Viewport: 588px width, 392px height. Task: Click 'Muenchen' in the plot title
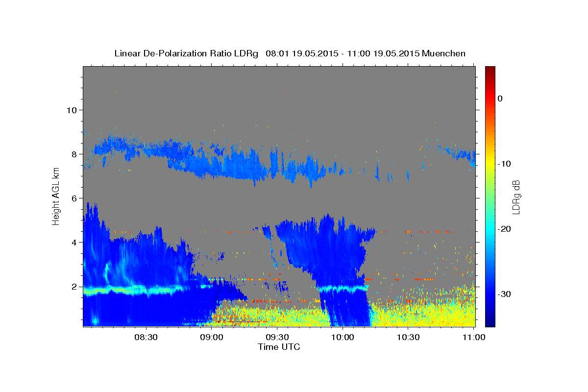click(444, 53)
